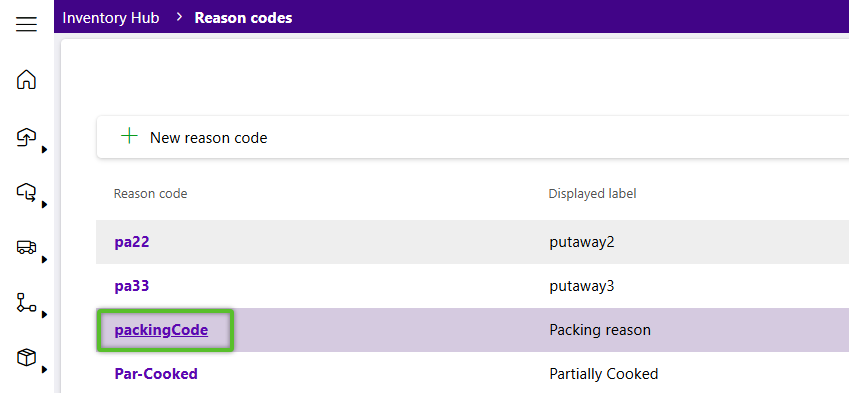The width and height of the screenshot is (849, 393).
Task: Expand the truck icon submenu arrow
Action: pos(44,260)
